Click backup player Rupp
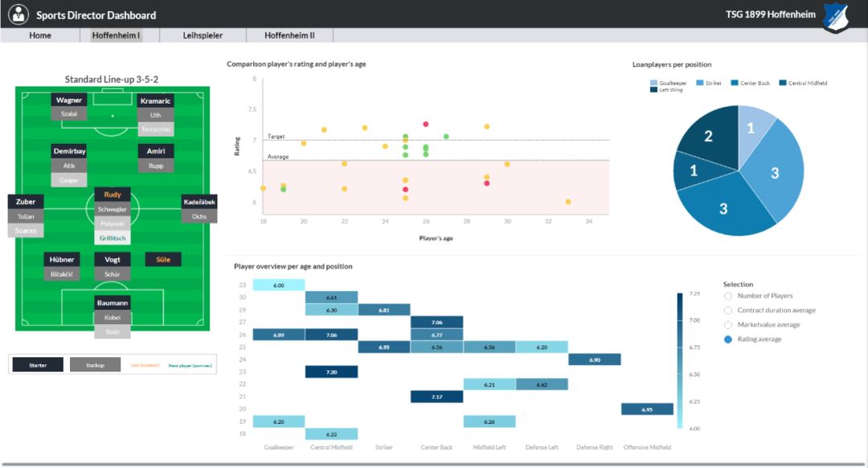The height and width of the screenshot is (468, 868). (x=156, y=166)
